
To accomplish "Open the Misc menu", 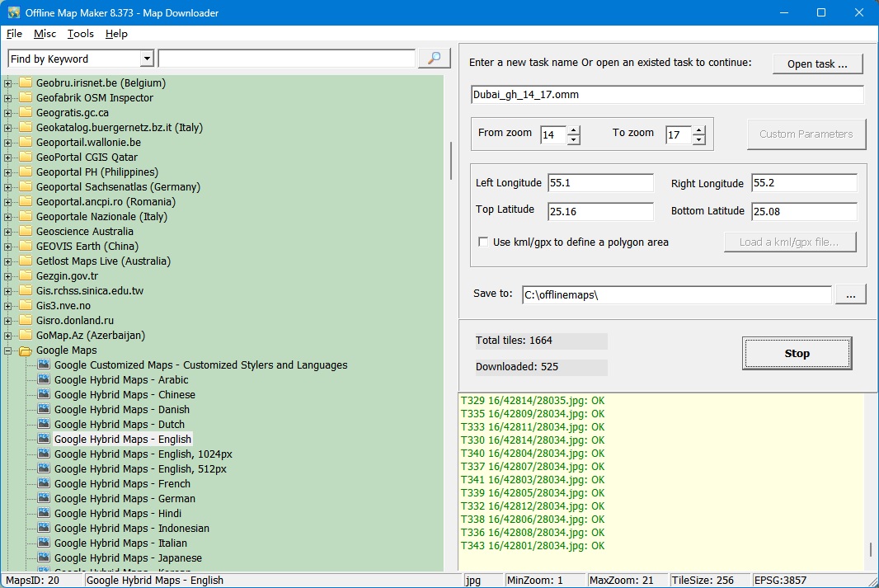I will (x=45, y=34).
